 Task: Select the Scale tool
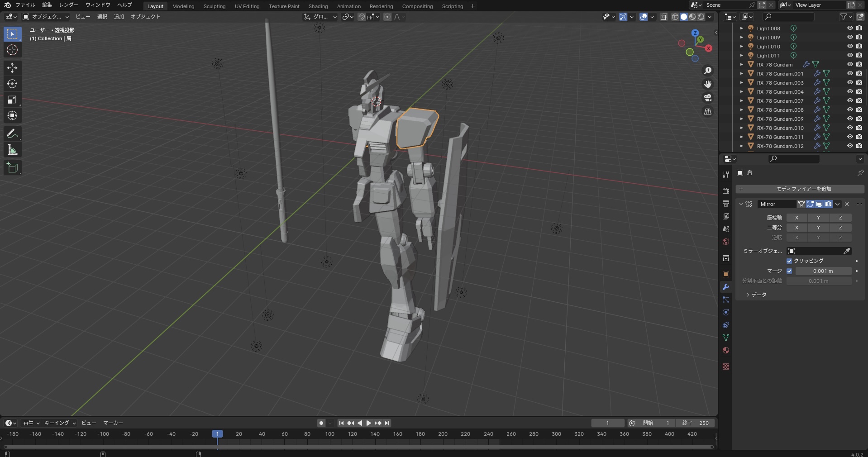(x=12, y=100)
